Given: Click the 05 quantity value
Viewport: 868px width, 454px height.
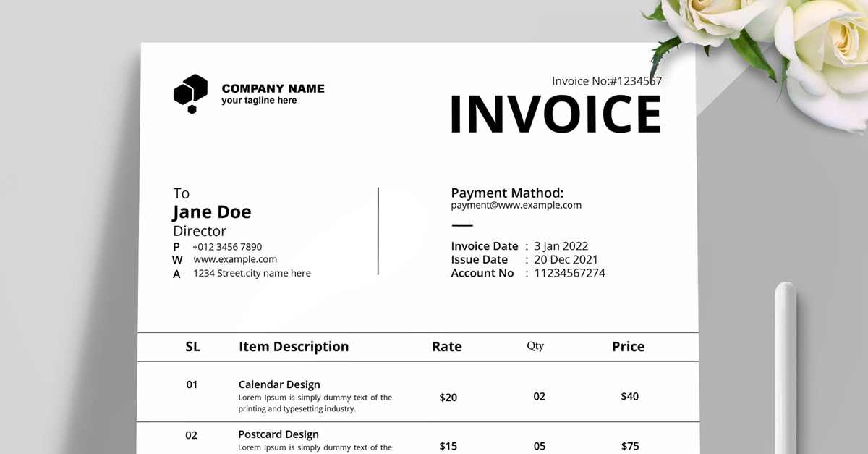Looking at the screenshot, I should (x=540, y=446).
